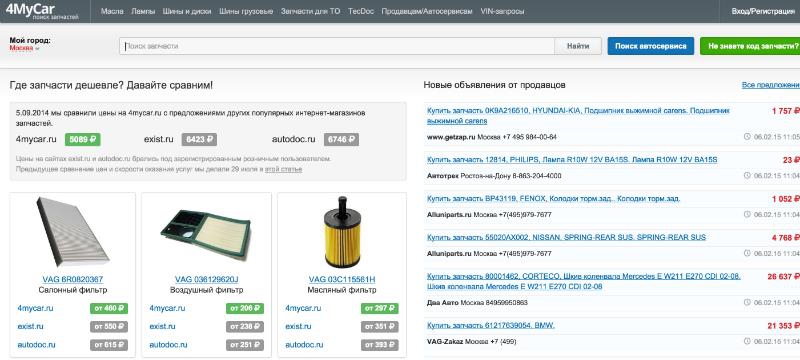Viewport: 800px width, 360px height.
Task: Click clock icon beside Два Авто listing time
Action: [x=747, y=302]
